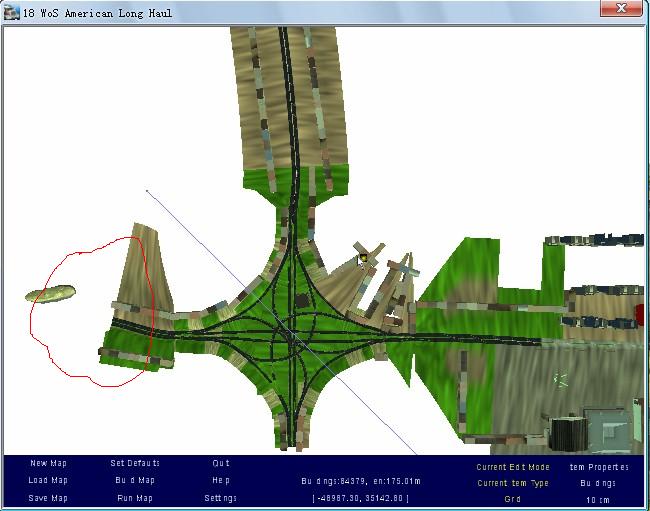Click the center of the highway interchange

[291, 334]
